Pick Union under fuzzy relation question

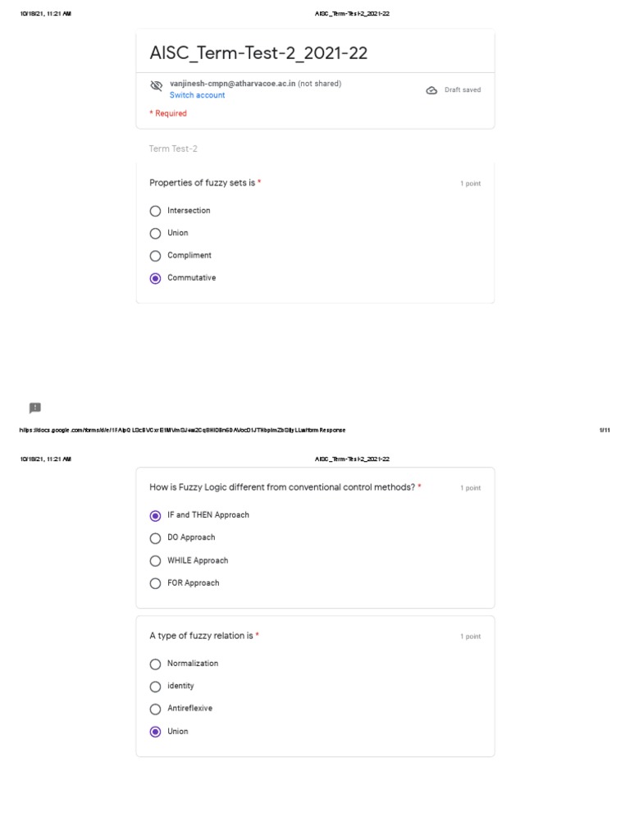pos(155,732)
